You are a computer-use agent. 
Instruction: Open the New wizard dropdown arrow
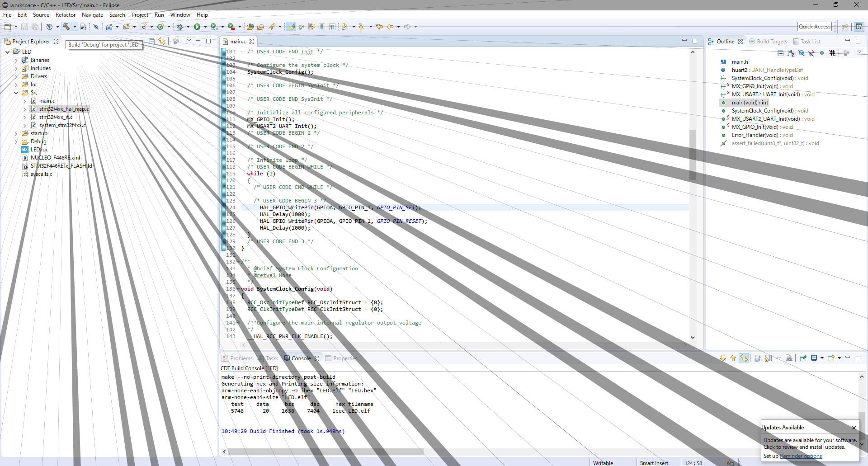pyautogui.click(x=16, y=26)
